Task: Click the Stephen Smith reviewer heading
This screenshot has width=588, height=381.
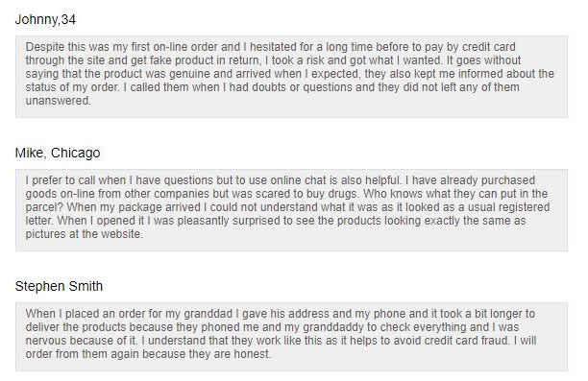Action: click(59, 286)
